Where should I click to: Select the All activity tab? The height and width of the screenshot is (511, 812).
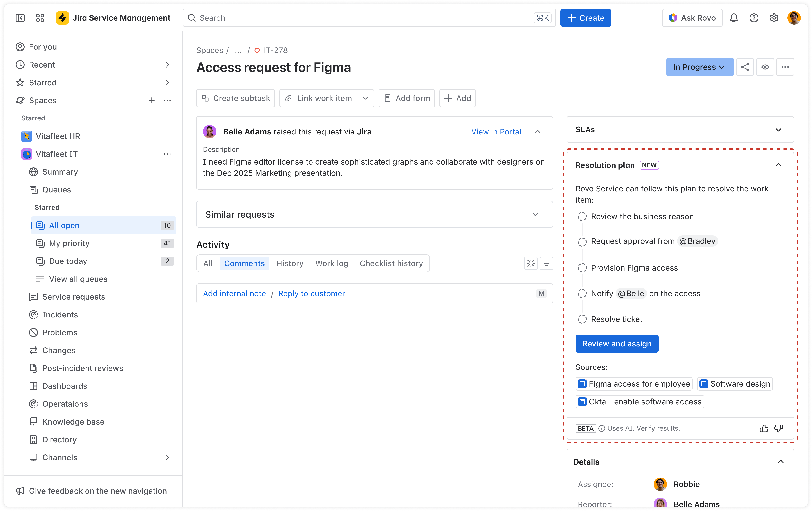click(208, 263)
